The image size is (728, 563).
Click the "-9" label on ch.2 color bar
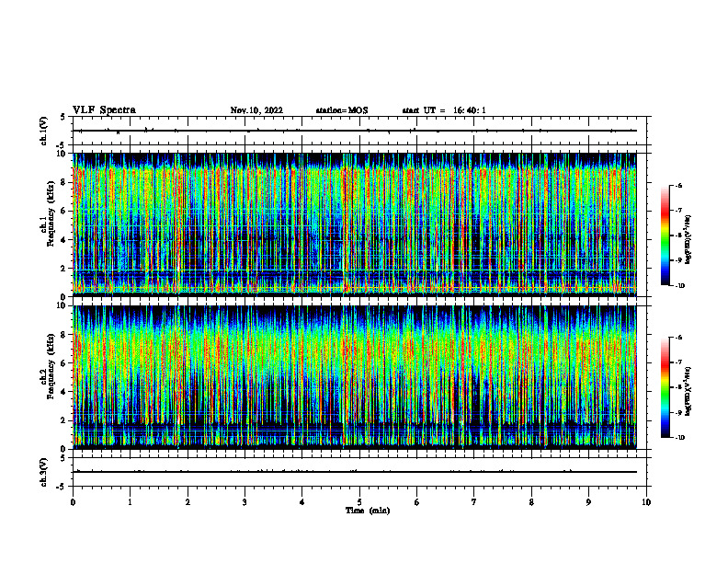(x=678, y=412)
